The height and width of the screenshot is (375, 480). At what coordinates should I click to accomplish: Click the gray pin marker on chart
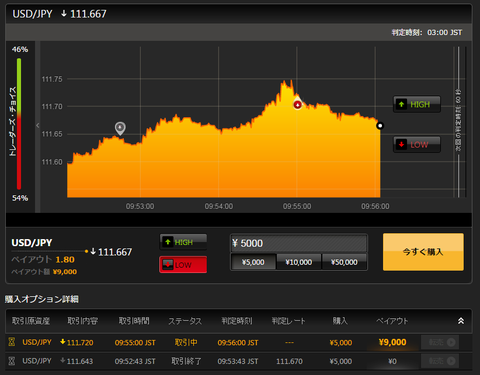tap(120, 128)
